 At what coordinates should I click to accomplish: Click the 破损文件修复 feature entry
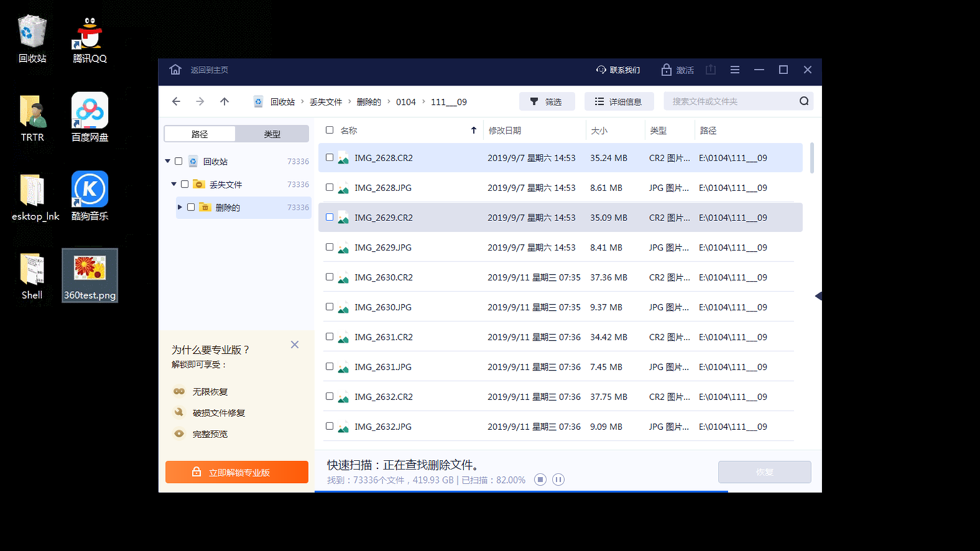pos(218,413)
